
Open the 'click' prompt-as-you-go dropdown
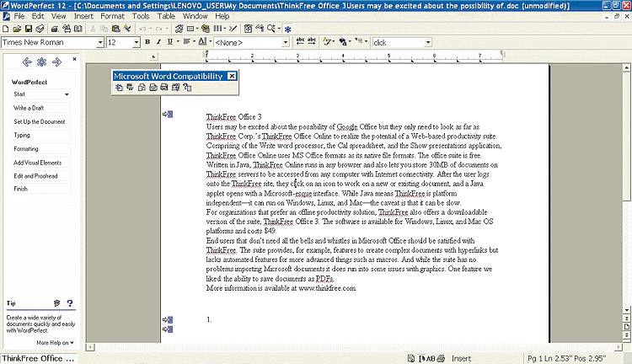click(428, 43)
